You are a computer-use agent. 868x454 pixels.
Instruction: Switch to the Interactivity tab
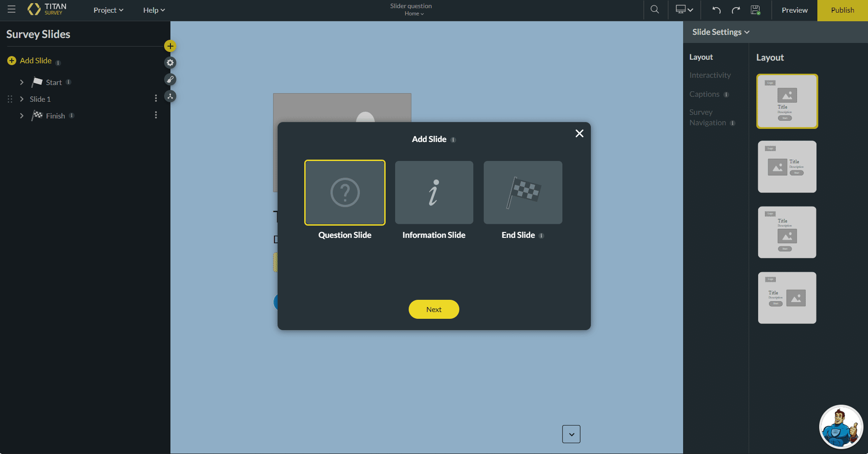[x=710, y=75]
